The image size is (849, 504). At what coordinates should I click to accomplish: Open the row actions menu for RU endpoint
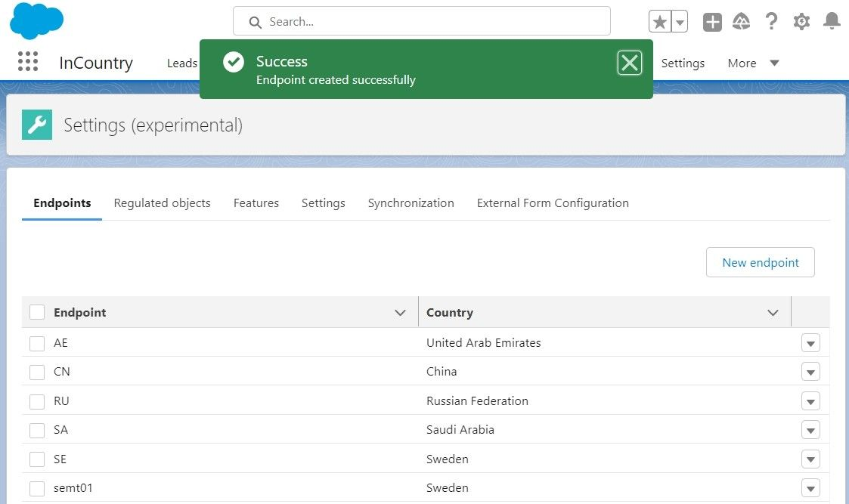point(810,400)
